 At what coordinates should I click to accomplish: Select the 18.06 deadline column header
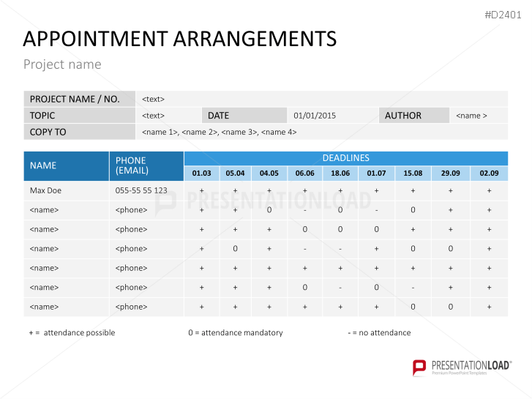340,174
